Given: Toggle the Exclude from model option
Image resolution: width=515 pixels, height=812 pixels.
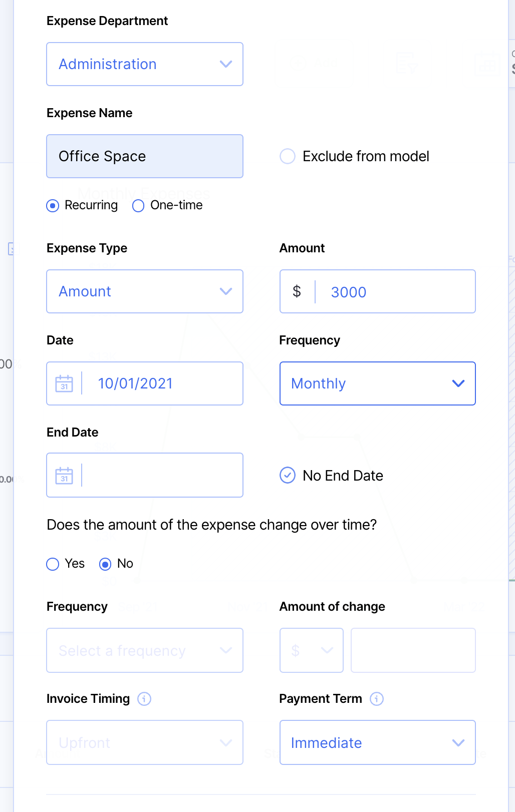Looking at the screenshot, I should [288, 156].
